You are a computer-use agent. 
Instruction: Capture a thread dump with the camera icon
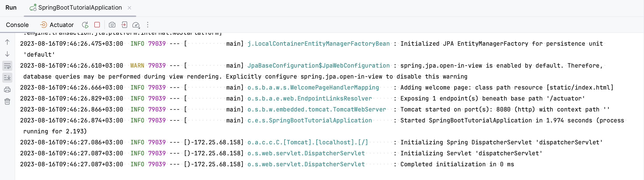pyautogui.click(x=112, y=25)
